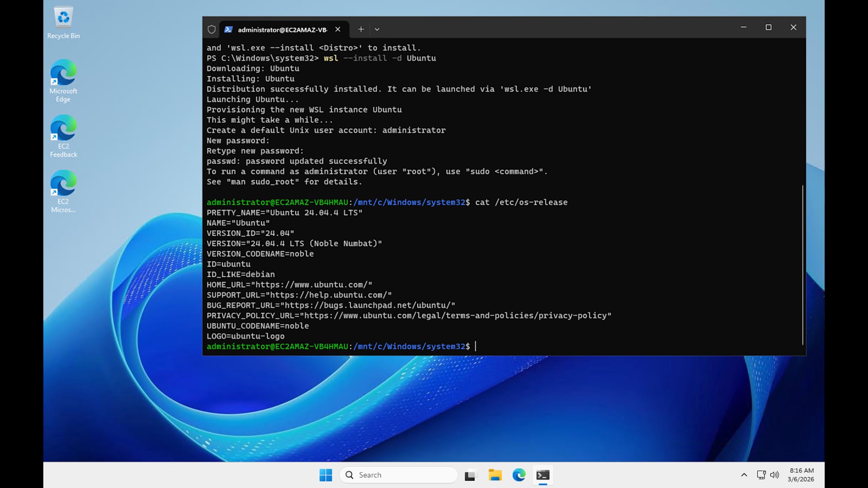The width and height of the screenshot is (868, 488).
Task: Expand the new tab profile dropdown
Action: point(377,29)
